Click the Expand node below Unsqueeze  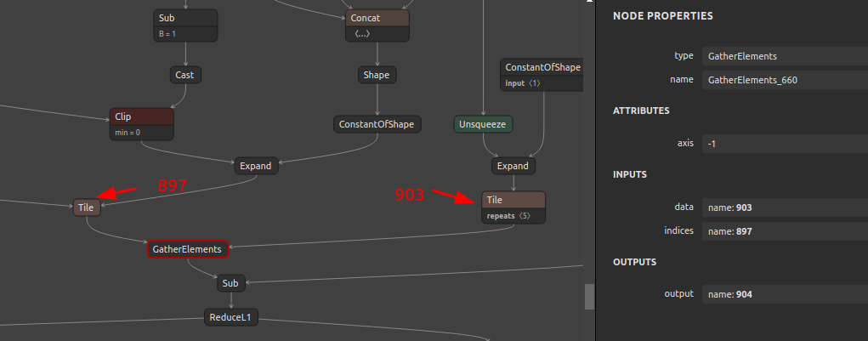coord(513,166)
